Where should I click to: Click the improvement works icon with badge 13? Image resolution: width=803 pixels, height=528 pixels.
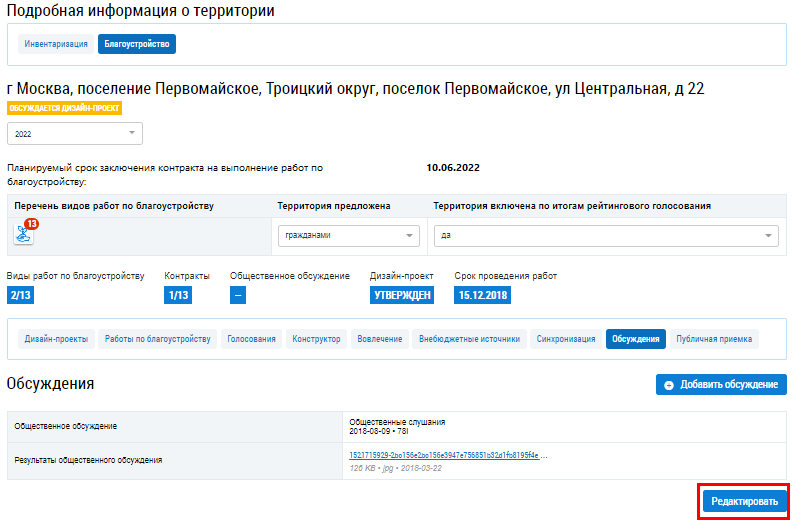(x=23, y=234)
